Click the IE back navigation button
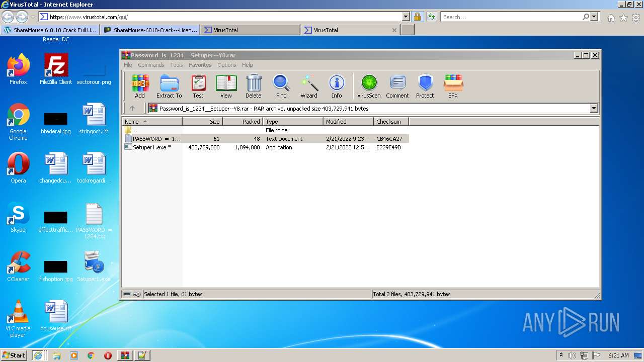Viewport: 644px width, 362px height. point(8,17)
